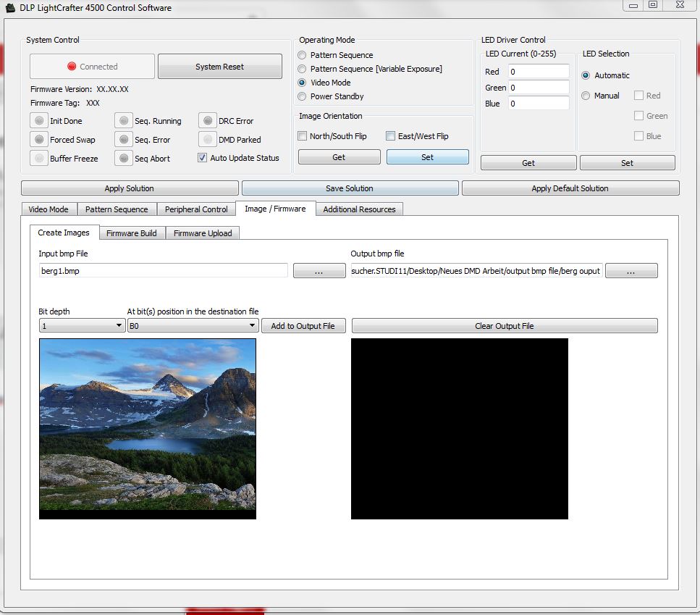
Task: Open the Peripheral Control tab
Action: 196,209
